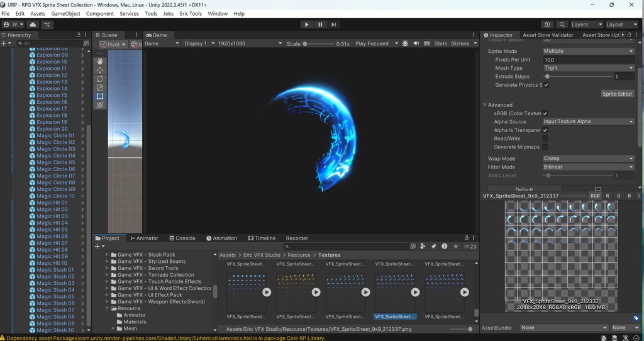
Task: Click the Gizmos button in Game view
Action: click(x=460, y=43)
